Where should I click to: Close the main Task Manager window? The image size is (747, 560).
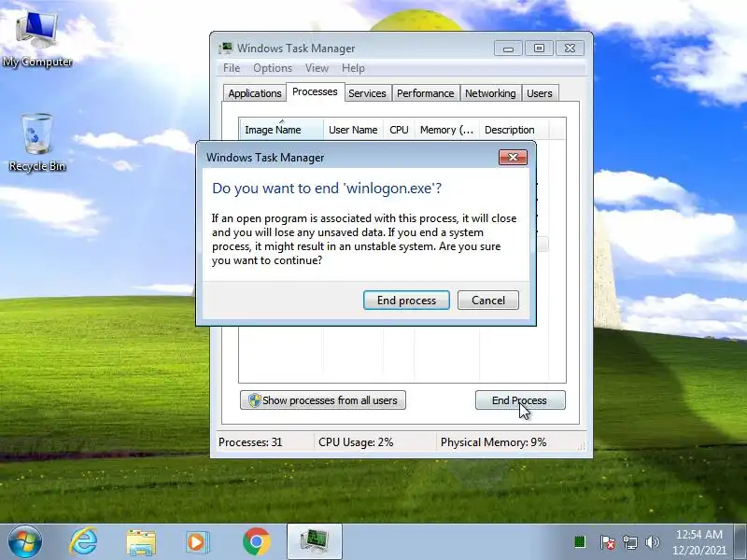pos(570,49)
